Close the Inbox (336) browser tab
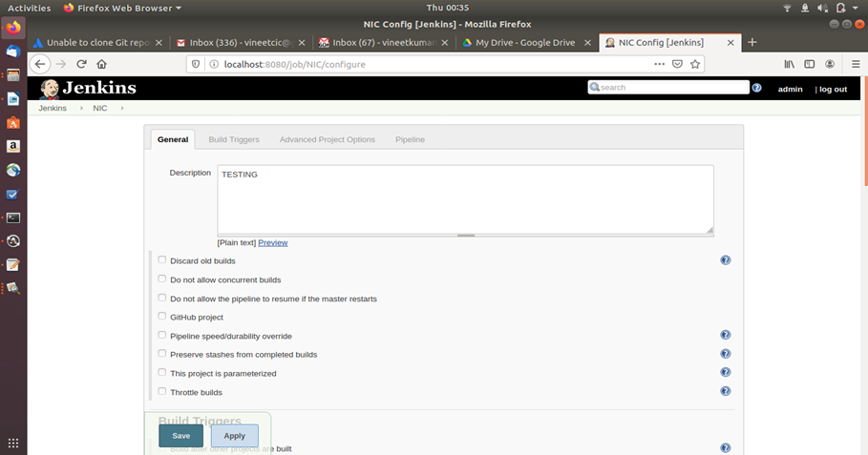The image size is (868, 455). point(302,43)
